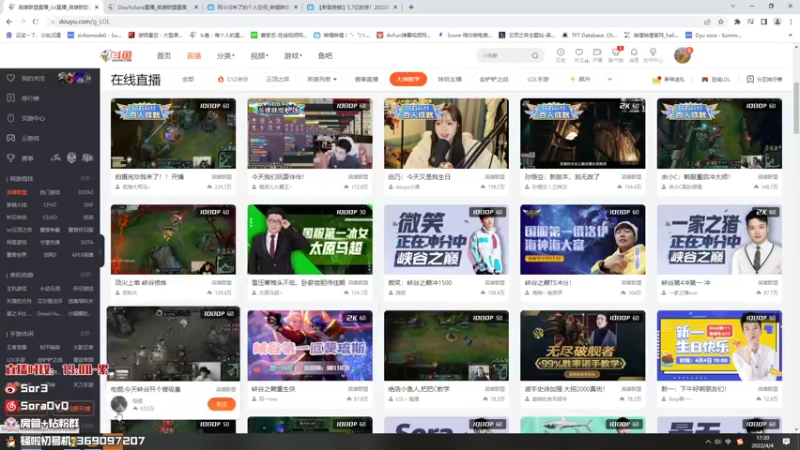800x450 pixels.
Task: Open CS:GO link in sidebar
Action: [x=50, y=217]
